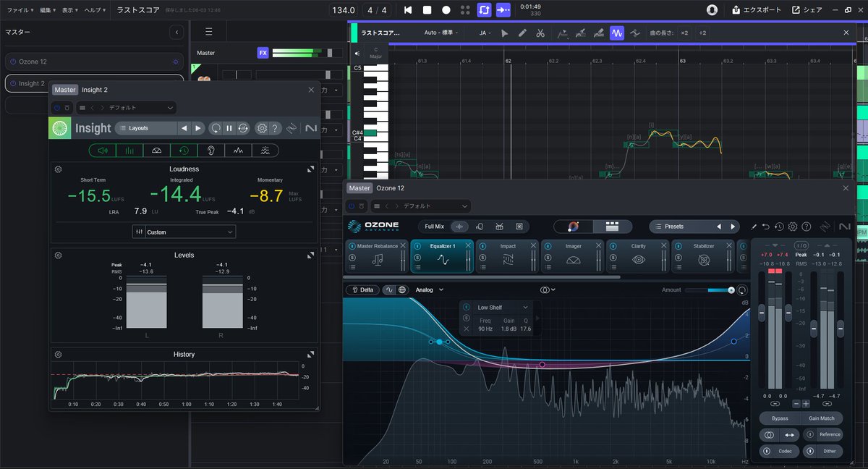Select the Equalizer 1 module
The height and width of the screenshot is (469, 868).
(x=443, y=257)
